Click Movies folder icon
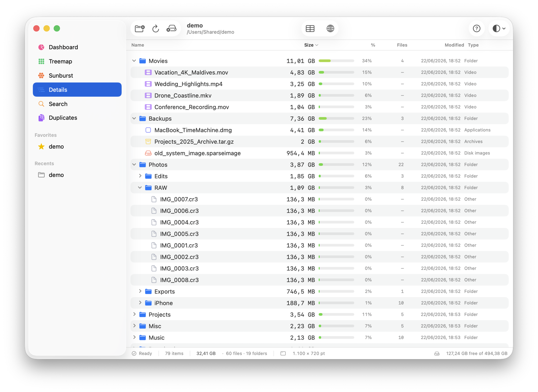 click(142, 61)
